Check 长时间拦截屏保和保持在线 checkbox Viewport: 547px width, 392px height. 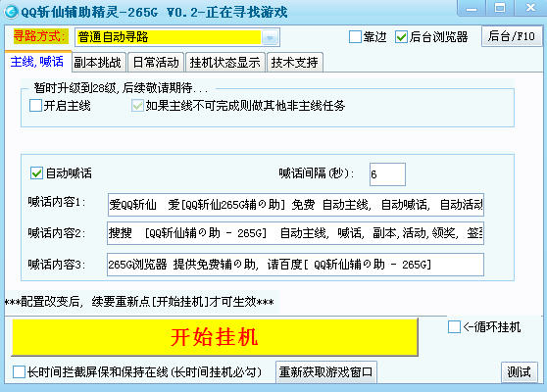19,372
